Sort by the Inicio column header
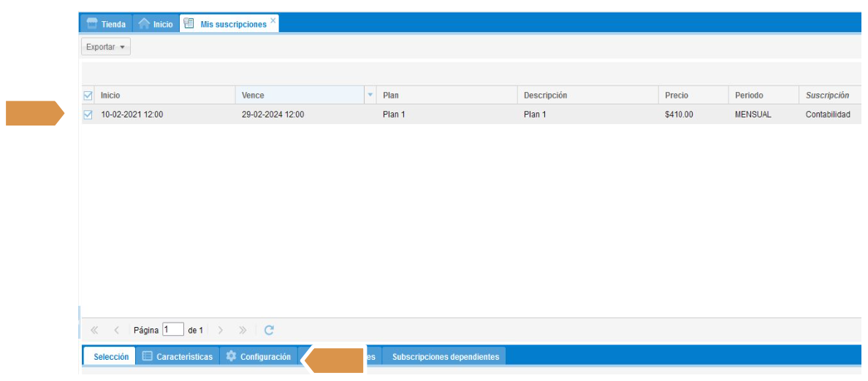The width and height of the screenshot is (868, 381). coord(110,96)
